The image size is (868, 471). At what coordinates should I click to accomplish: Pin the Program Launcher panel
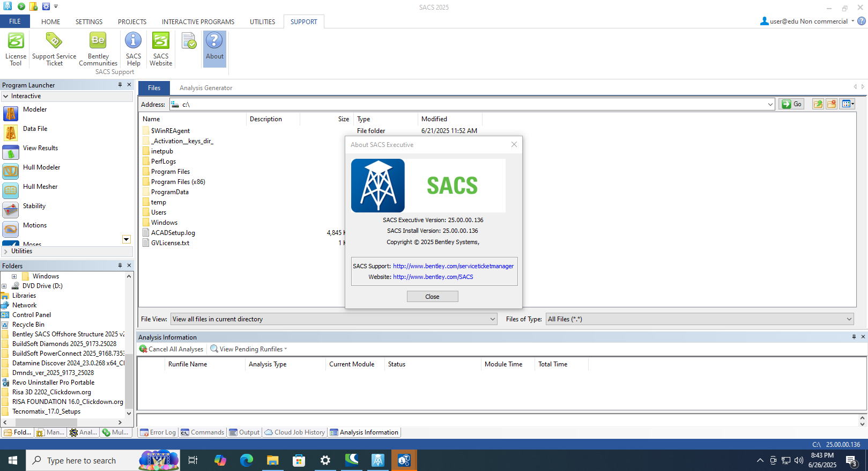[120, 85]
